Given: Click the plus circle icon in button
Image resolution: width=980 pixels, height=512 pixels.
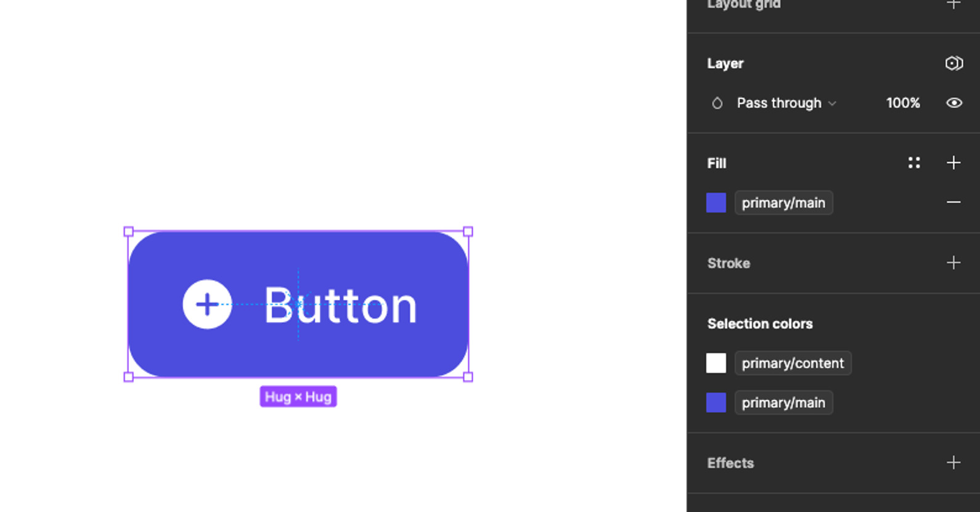Looking at the screenshot, I should pyautogui.click(x=207, y=304).
